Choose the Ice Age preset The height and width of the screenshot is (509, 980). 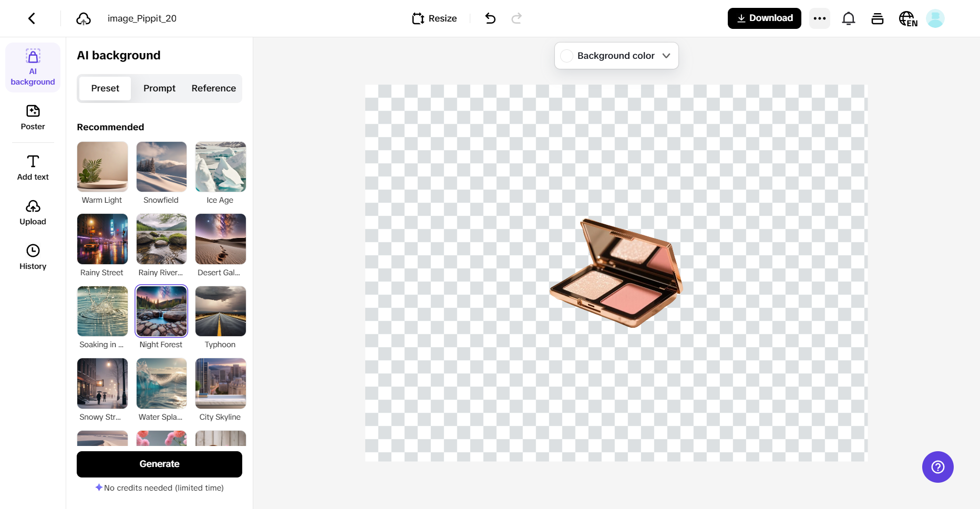click(221, 167)
